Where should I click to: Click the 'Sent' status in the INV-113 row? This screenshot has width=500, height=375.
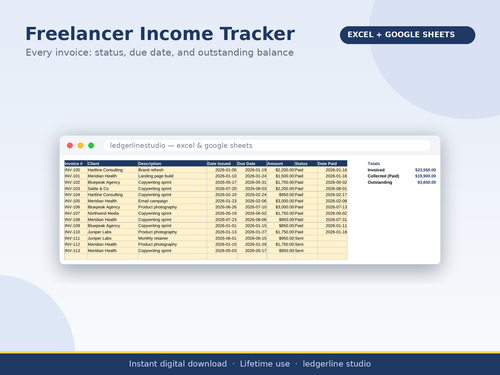[306, 250]
